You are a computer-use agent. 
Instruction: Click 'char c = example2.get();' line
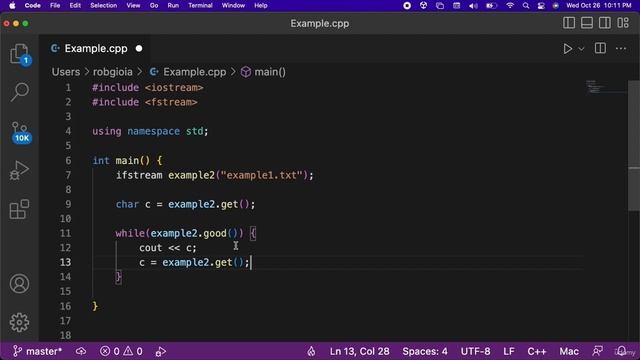185,204
